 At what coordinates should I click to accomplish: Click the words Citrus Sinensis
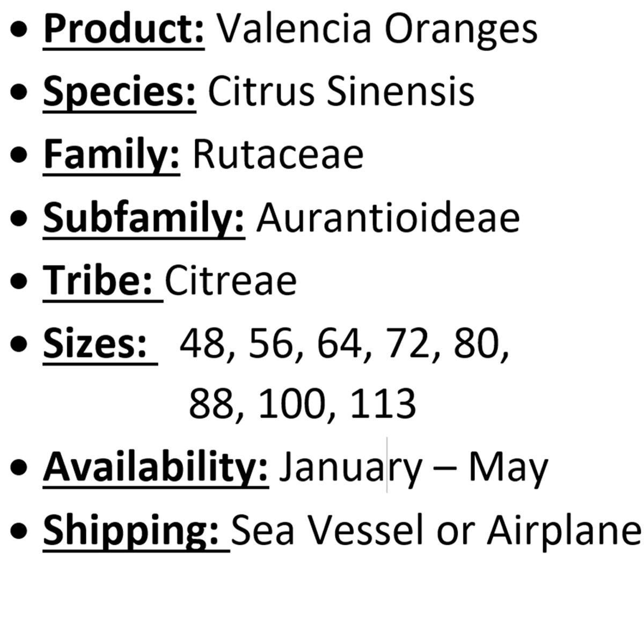[341, 91]
